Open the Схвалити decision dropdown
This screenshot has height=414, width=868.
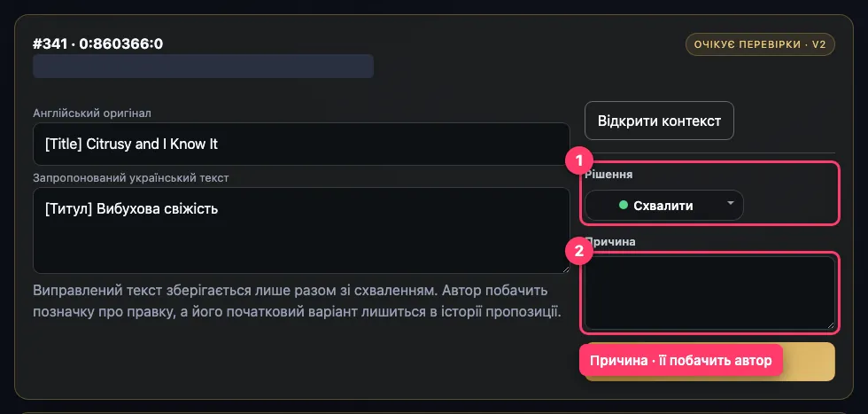point(663,206)
